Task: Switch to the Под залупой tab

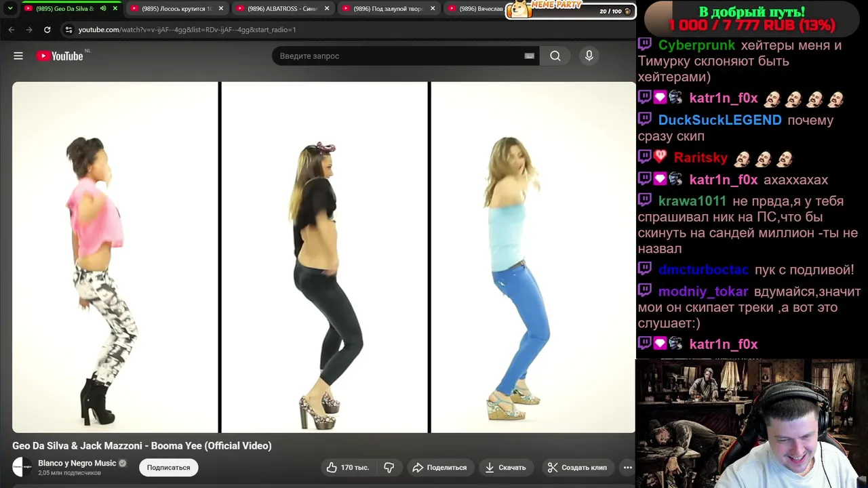Action: 388,8
